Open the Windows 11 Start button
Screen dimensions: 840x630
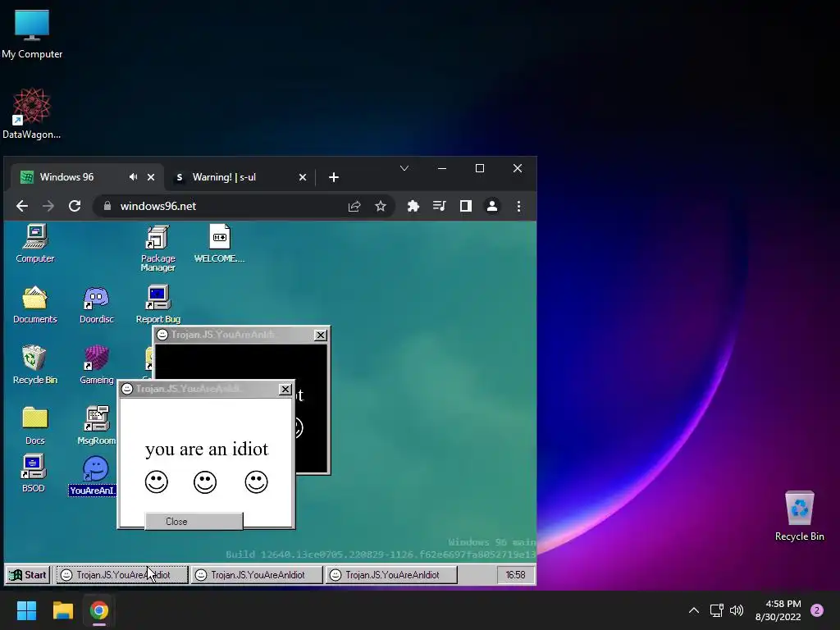pyautogui.click(x=26, y=610)
